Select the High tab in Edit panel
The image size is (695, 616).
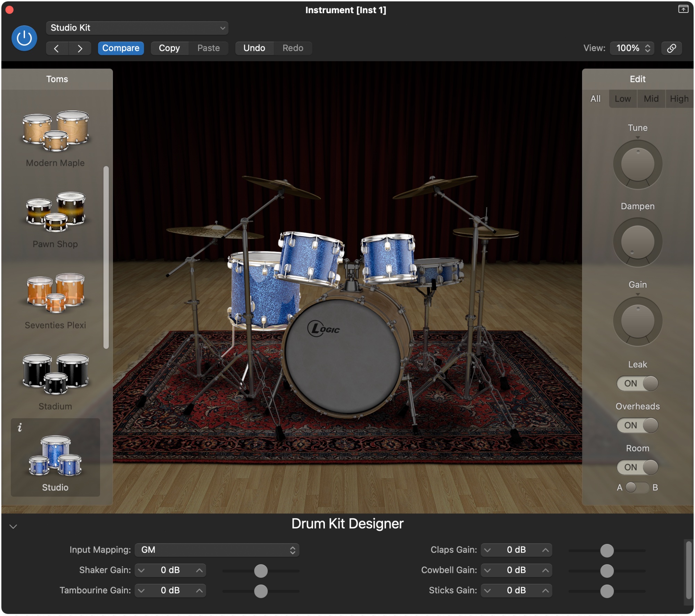point(679,99)
